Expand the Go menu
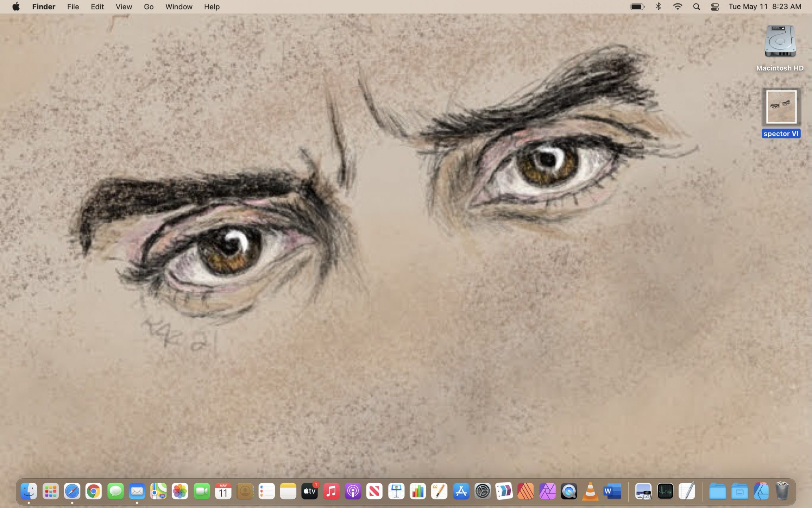812x508 pixels. [x=149, y=7]
